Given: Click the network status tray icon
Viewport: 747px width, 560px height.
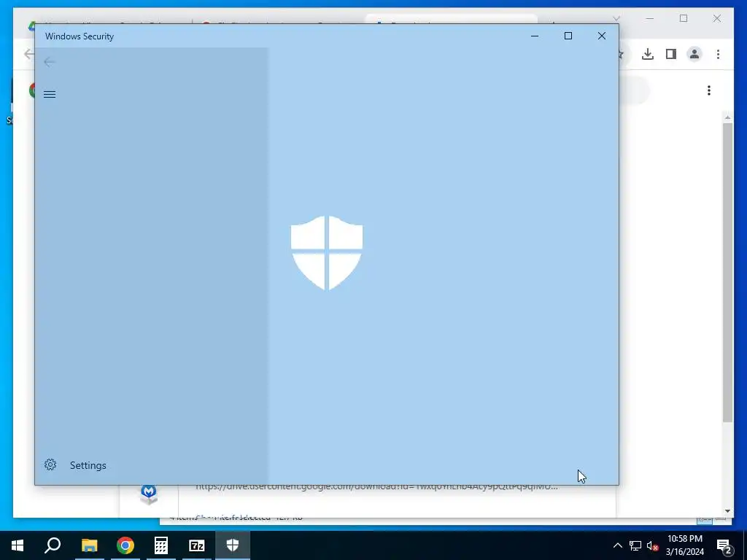Looking at the screenshot, I should pos(635,545).
